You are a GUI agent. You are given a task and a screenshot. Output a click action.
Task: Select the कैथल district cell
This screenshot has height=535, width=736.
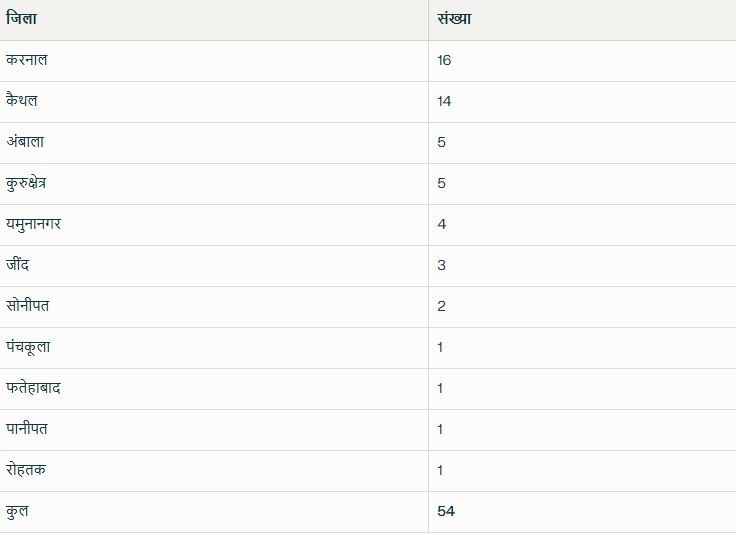click(22, 101)
